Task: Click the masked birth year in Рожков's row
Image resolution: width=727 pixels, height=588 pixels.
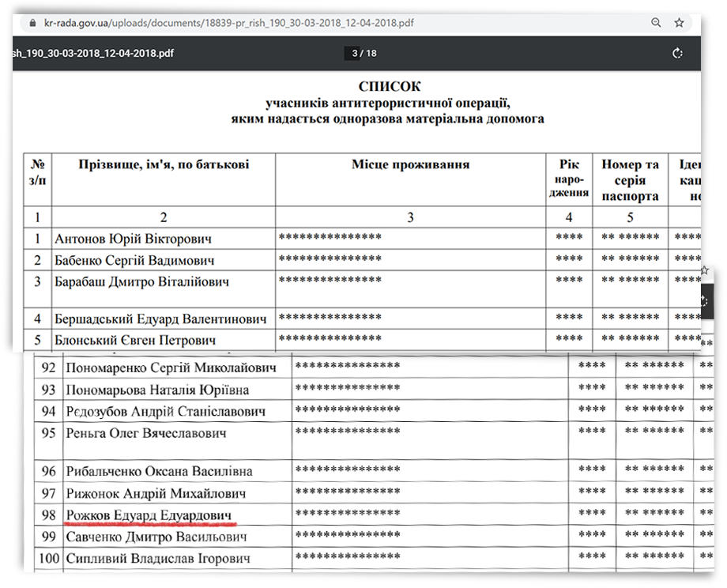Action: click(x=592, y=514)
